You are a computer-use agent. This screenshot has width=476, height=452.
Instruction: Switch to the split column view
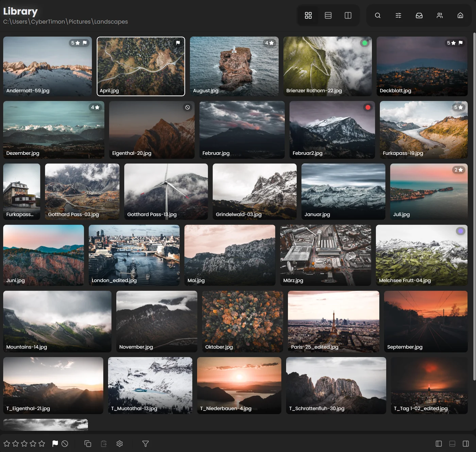click(348, 15)
